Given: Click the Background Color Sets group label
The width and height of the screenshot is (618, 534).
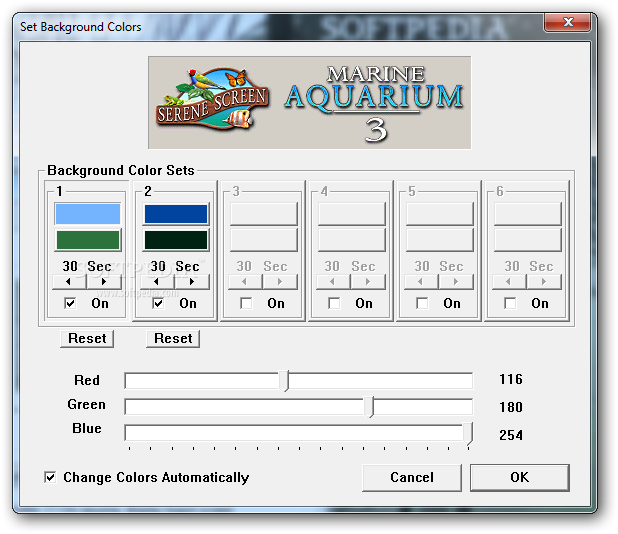Looking at the screenshot, I should 121,170.
